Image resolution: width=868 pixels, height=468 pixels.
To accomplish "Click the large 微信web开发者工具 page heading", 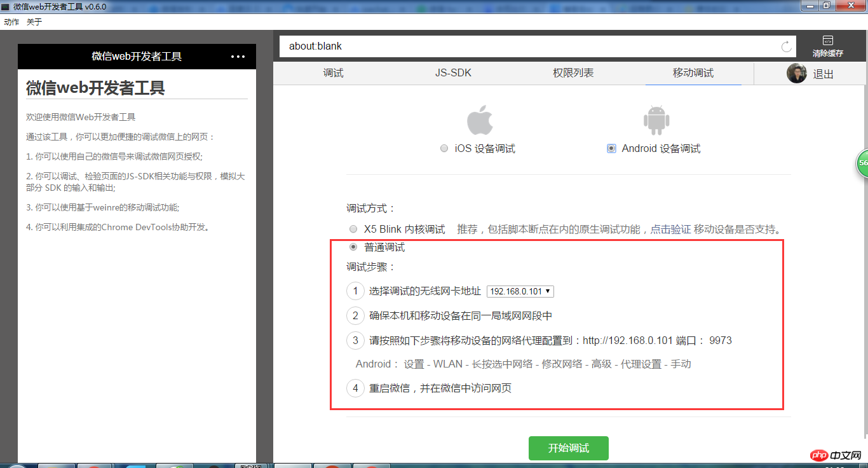I will click(x=95, y=88).
